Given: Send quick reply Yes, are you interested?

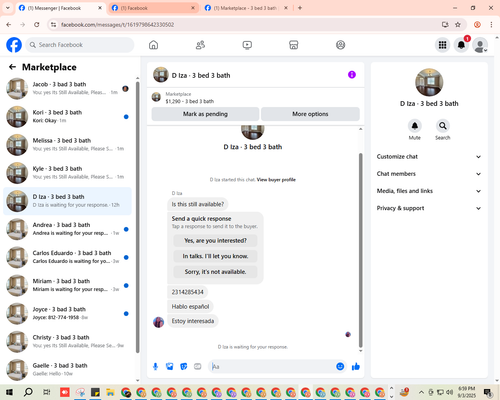Looking at the screenshot, I should [x=215, y=240].
